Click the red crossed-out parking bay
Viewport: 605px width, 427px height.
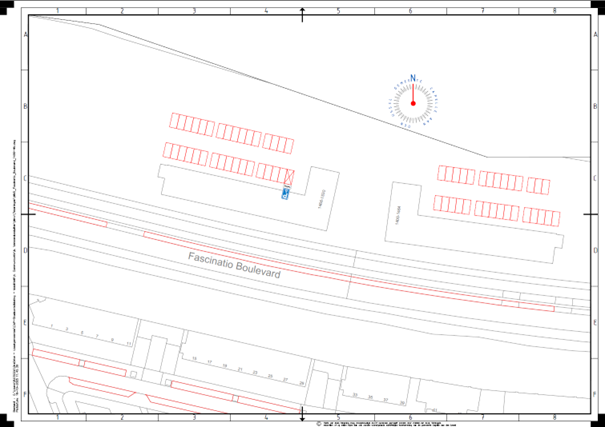tap(289, 176)
